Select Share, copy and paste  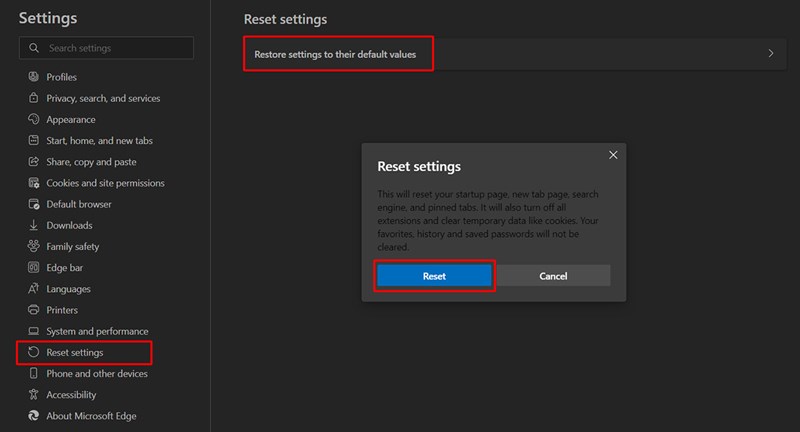point(91,162)
